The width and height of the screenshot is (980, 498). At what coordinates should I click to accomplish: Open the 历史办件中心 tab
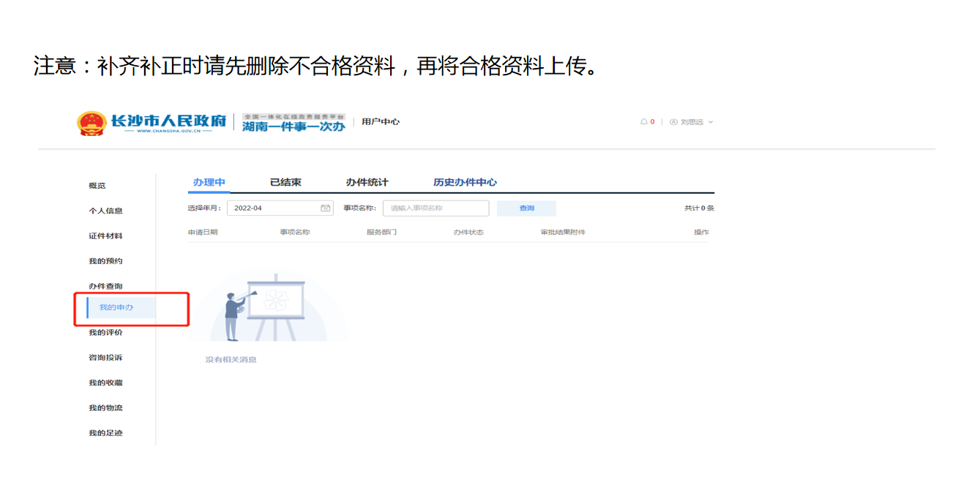click(x=465, y=182)
